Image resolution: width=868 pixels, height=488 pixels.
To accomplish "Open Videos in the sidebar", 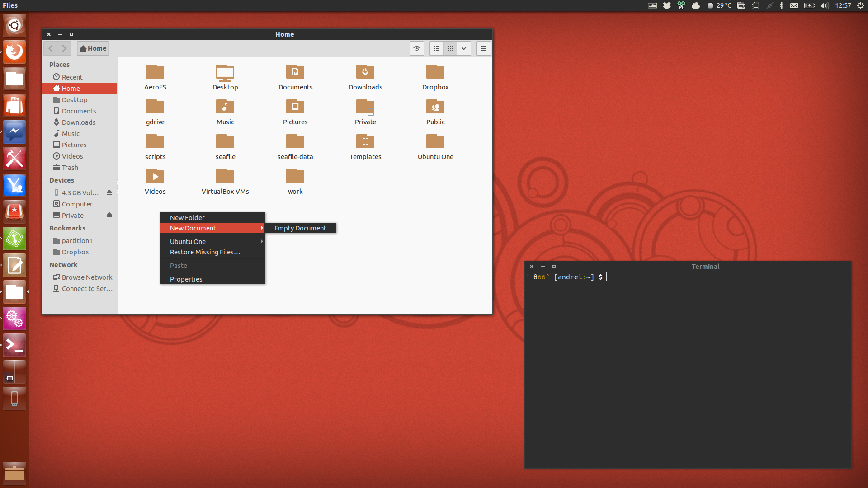I will pyautogui.click(x=80, y=156).
